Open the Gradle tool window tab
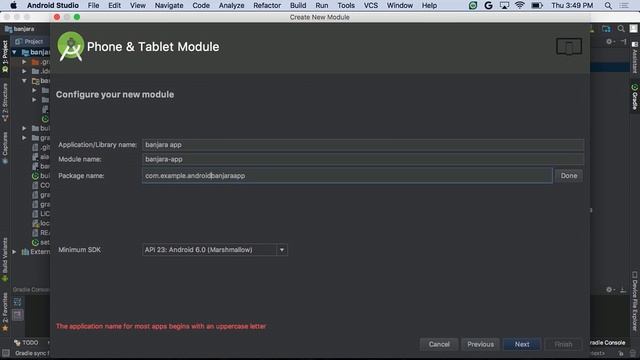 [x=635, y=97]
